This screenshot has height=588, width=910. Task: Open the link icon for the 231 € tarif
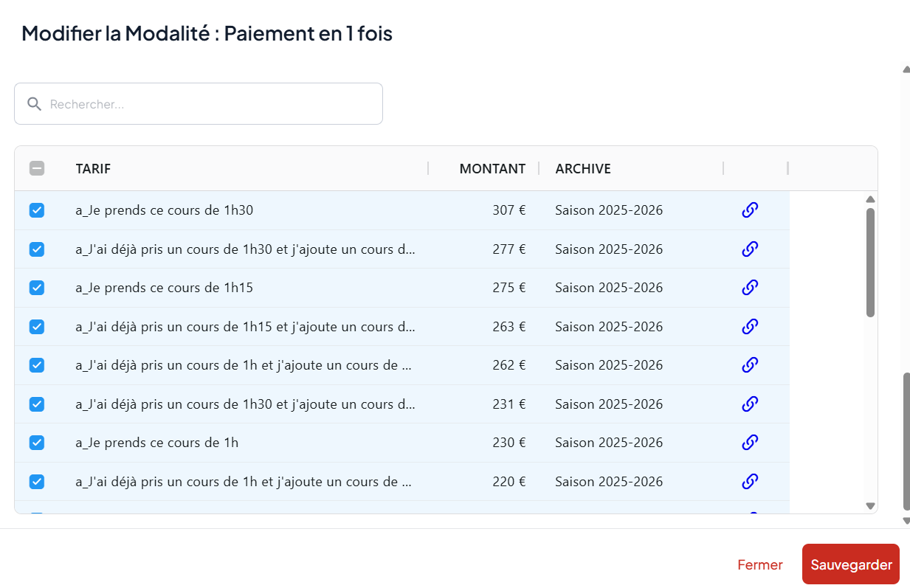(x=749, y=404)
